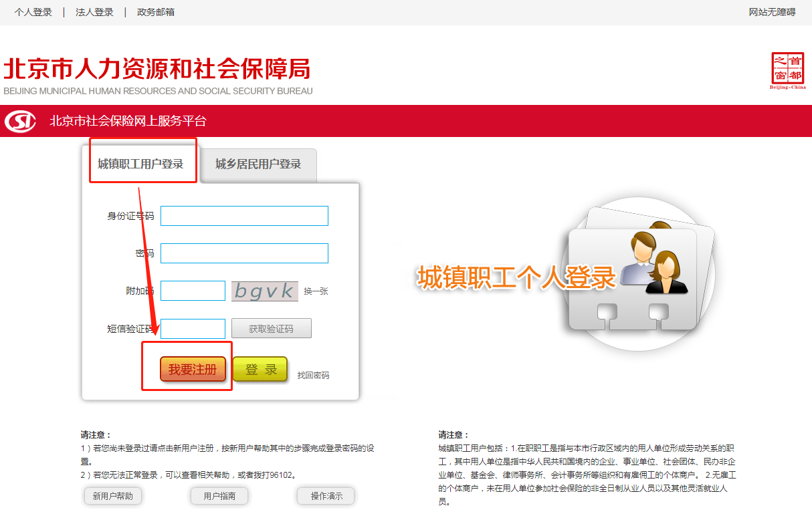Focus the 密码 password field
This screenshot has height=526, width=812.
[x=244, y=253]
